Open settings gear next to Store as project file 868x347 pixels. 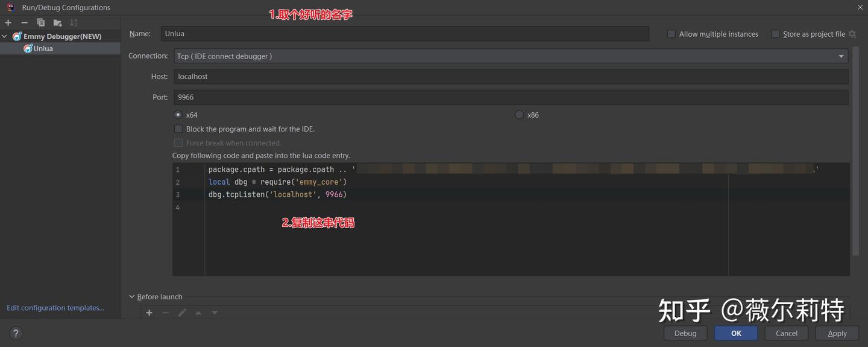(852, 34)
